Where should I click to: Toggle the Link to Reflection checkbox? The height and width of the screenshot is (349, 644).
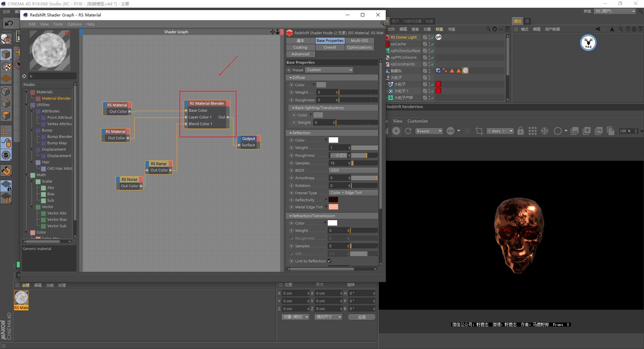click(329, 261)
